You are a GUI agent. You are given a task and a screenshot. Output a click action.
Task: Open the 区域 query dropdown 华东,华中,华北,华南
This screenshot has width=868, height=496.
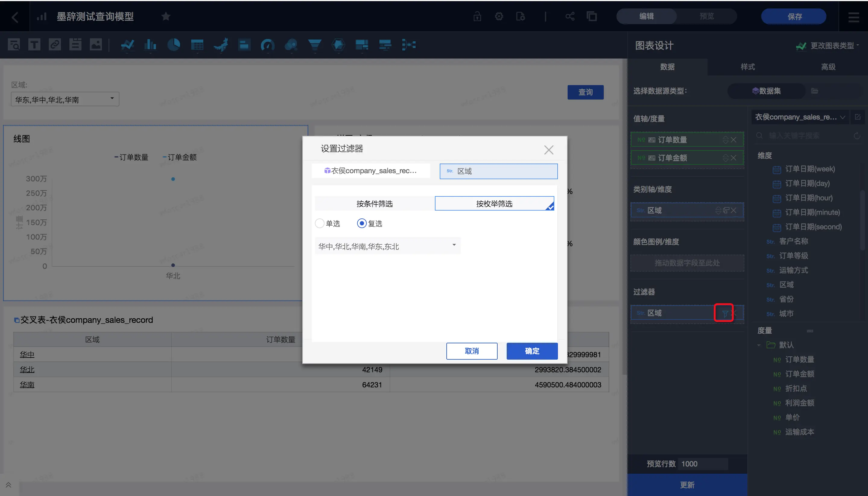coord(65,99)
